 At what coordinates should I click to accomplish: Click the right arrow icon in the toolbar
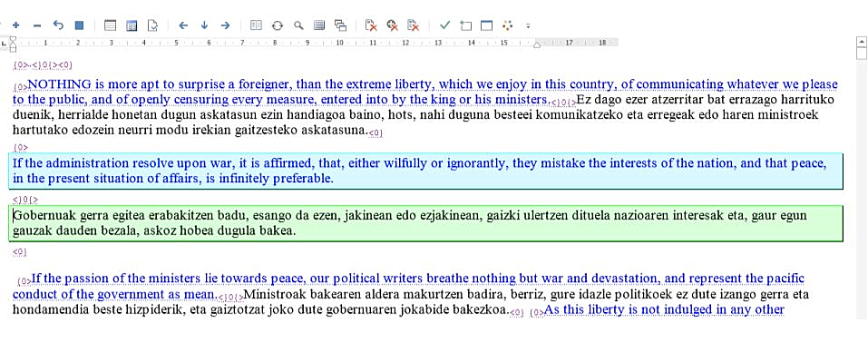tap(225, 24)
